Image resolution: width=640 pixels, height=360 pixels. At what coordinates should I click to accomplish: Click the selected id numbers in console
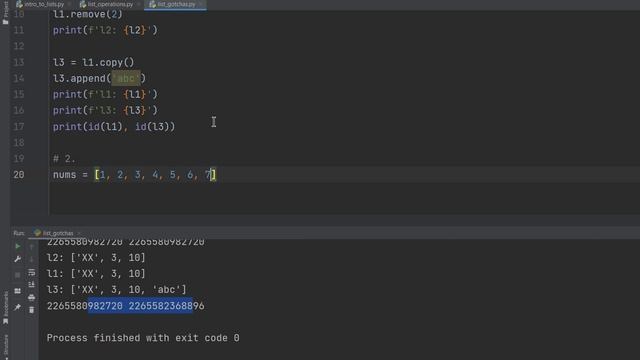click(x=140, y=306)
